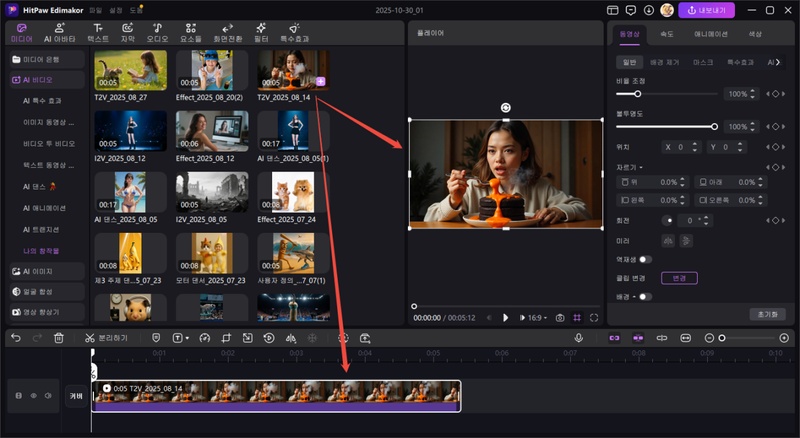Open the 오디오 (Audio) library tab
800x438 pixels.
click(158, 31)
